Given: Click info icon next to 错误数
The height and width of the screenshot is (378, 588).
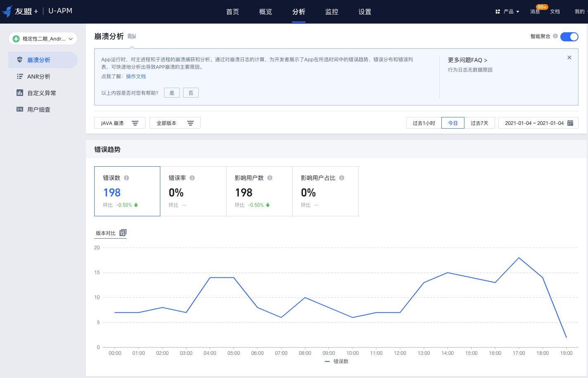Looking at the screenshot, I should tap(126, 178).
